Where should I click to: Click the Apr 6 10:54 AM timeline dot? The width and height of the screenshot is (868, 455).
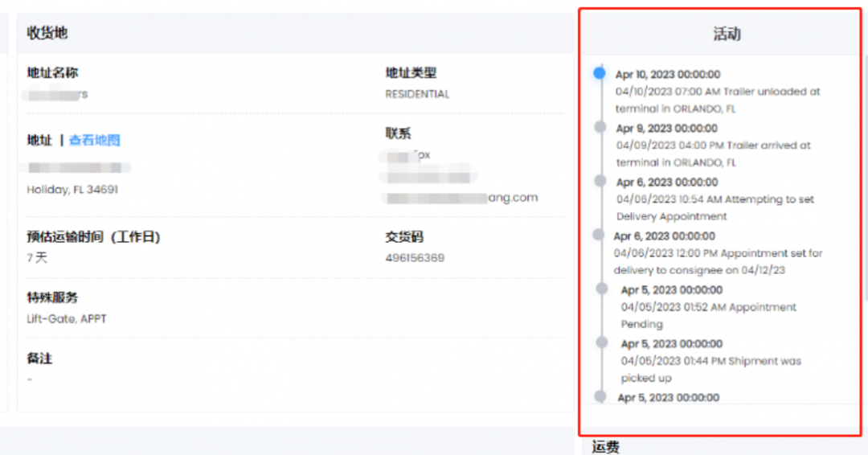tap(600, 180)
